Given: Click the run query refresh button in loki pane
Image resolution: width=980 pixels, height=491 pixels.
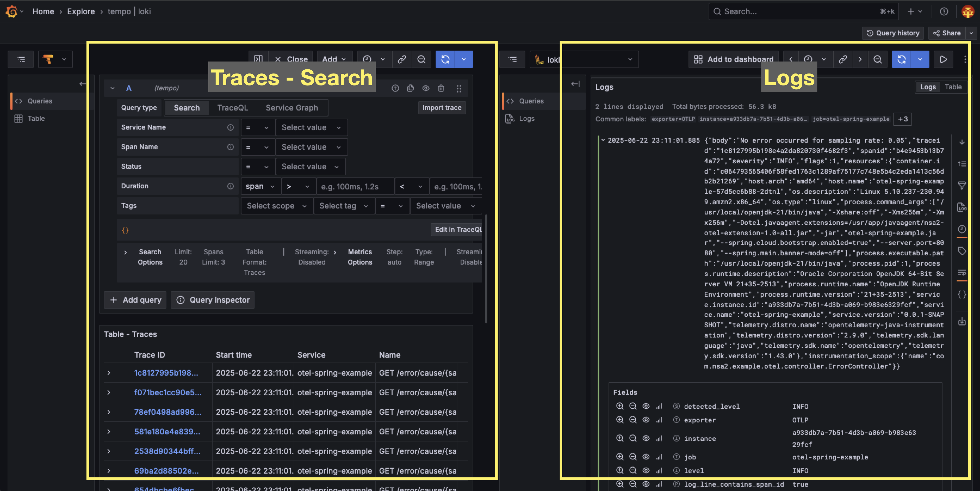Looking at the screenshot, I should coord(901,59).
